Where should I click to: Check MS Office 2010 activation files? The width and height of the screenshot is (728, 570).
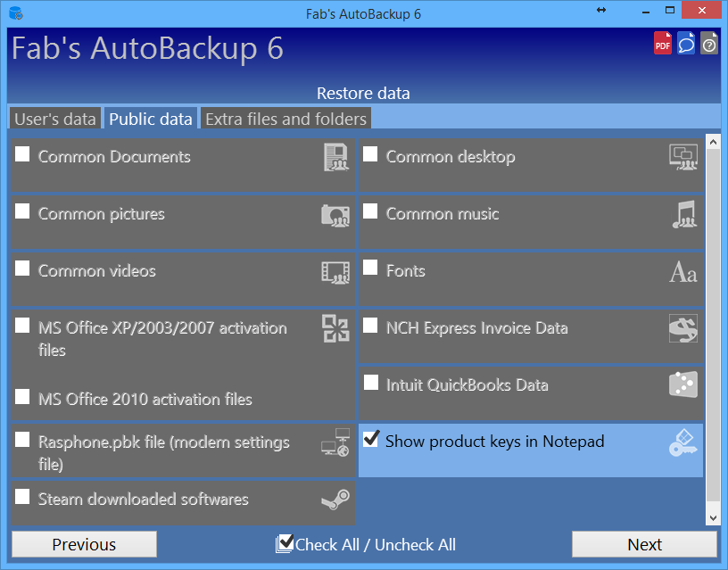point(22,396)
